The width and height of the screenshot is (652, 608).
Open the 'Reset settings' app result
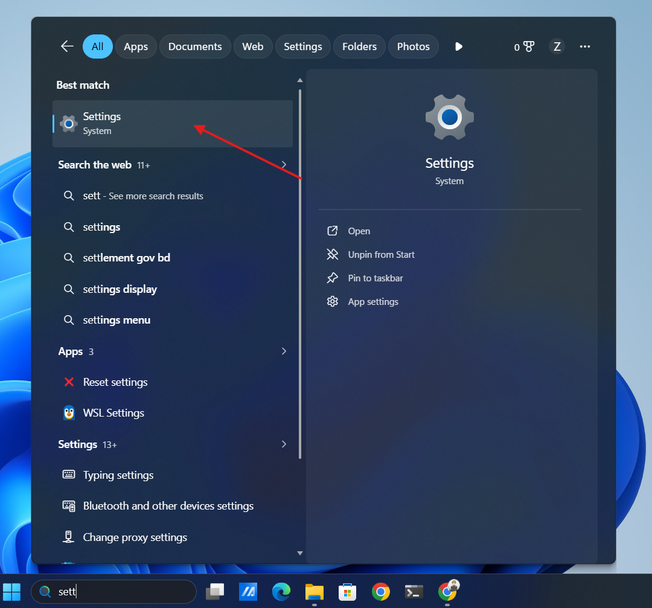[173, 382]
